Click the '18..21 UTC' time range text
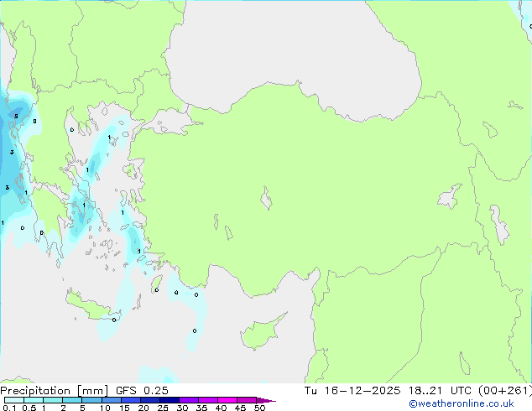Screen dimensions: 532x411 [440, 391]
